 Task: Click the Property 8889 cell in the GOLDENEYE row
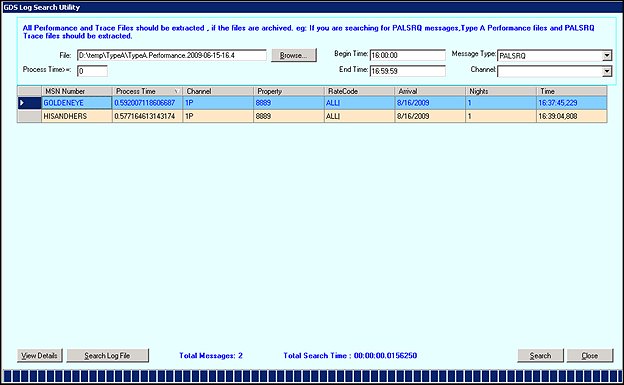[289, 103]
